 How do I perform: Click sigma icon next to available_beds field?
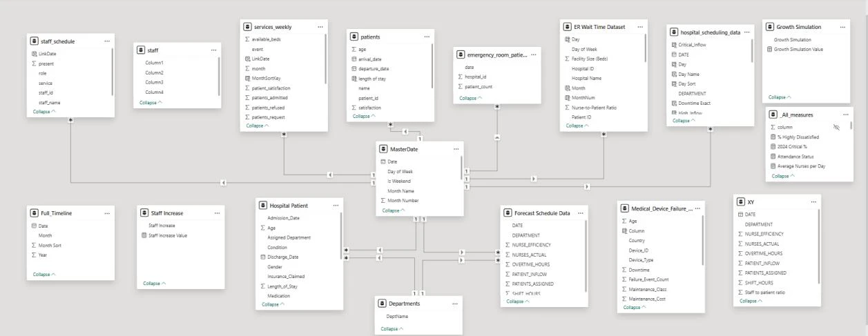247,39
